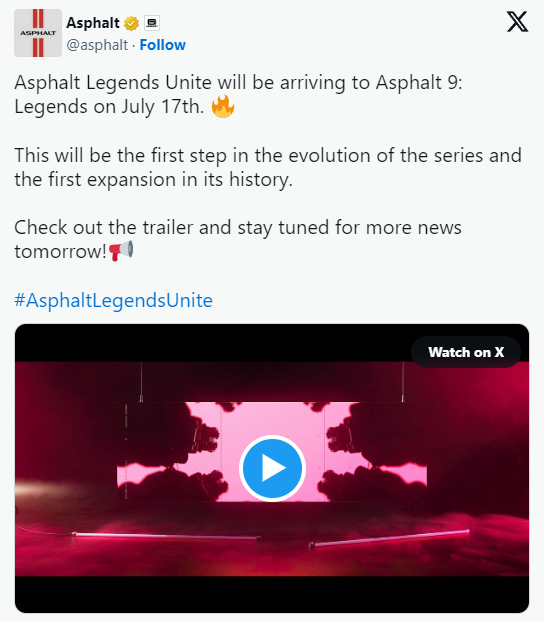Click the fire emoji after July 17th

click(x=223, y=106)
